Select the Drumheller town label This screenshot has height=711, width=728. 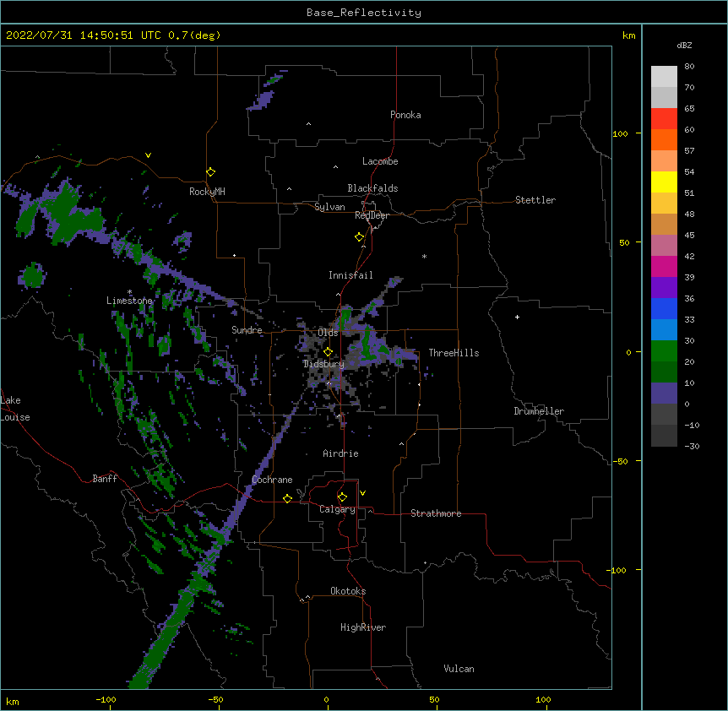click(539, 411)
